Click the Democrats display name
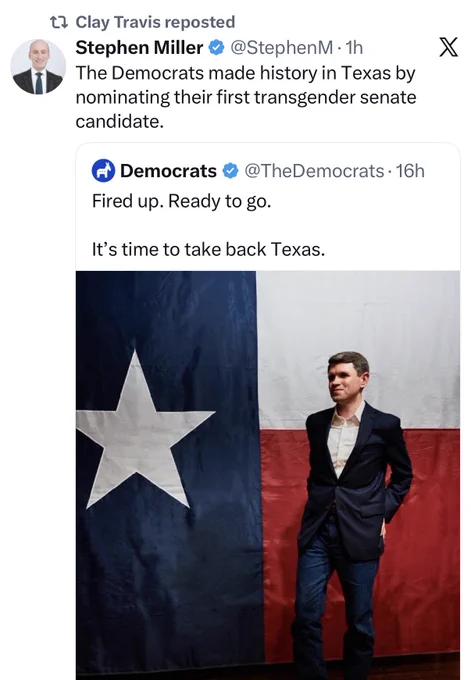The image size is (471, 680). click(168, 171)
